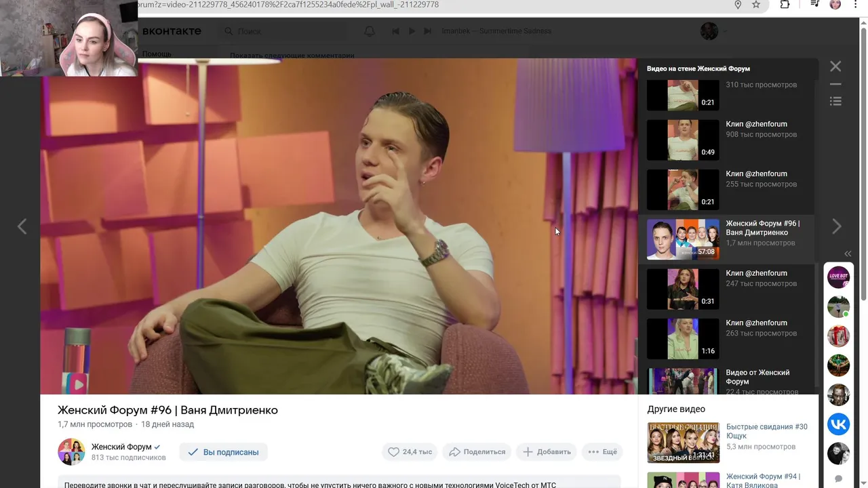
Task: Like the video with the heart 24,4 тыс button
Action: (x=410, y=452)
